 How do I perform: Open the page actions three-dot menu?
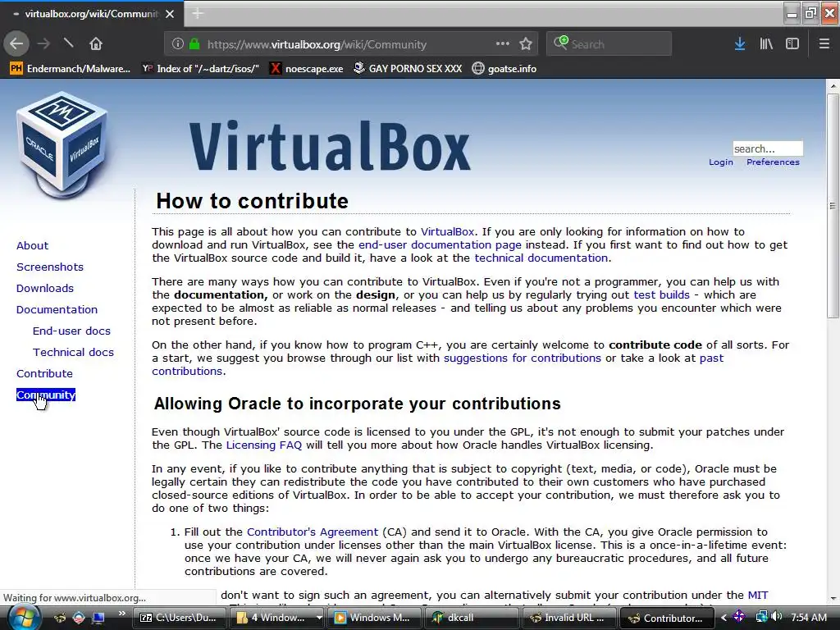pos(503,44)
